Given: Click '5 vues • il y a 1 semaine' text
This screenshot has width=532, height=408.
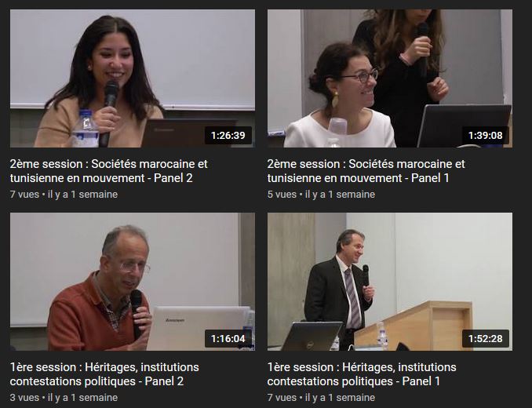Looking at the screenshot, I should click(x=321, y=195).
